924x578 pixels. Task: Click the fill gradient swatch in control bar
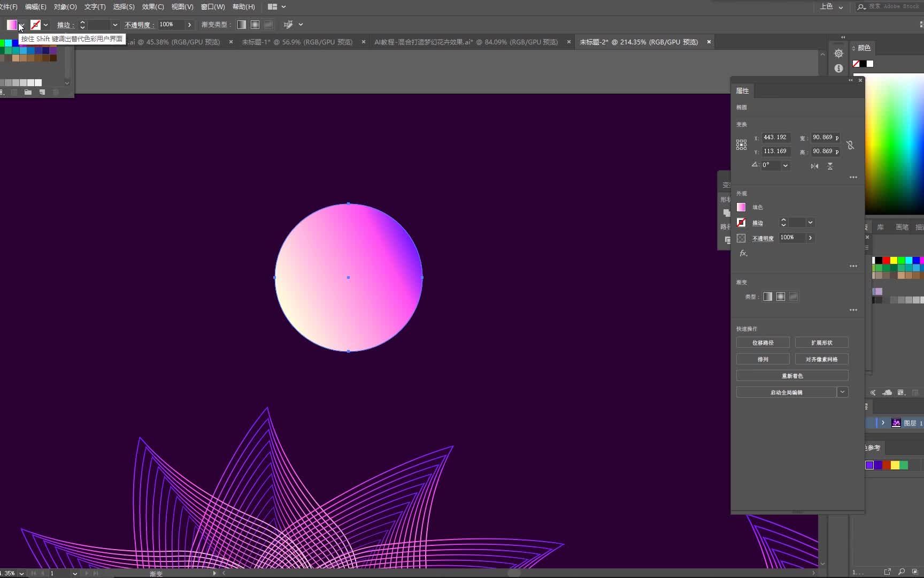coord(12,25)
